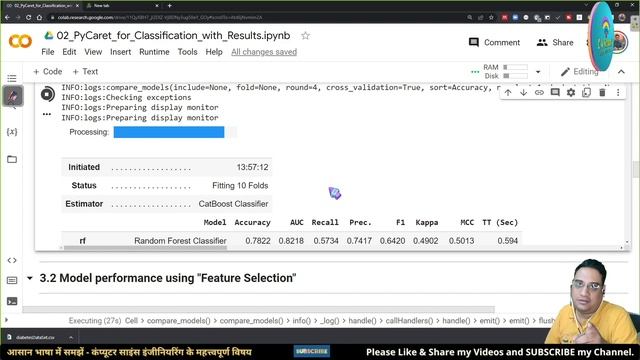Click the browser share page icon
640x360 pixels.
click(480, 18)
